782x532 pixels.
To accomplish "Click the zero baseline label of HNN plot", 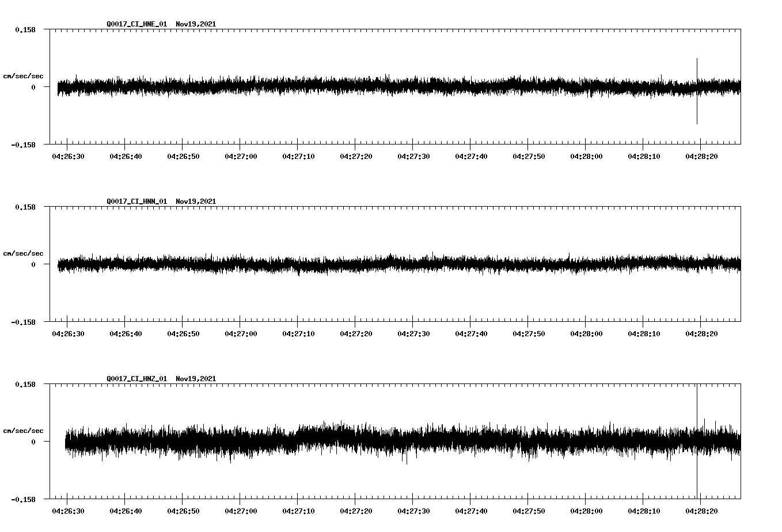I will tap(33, 264).
